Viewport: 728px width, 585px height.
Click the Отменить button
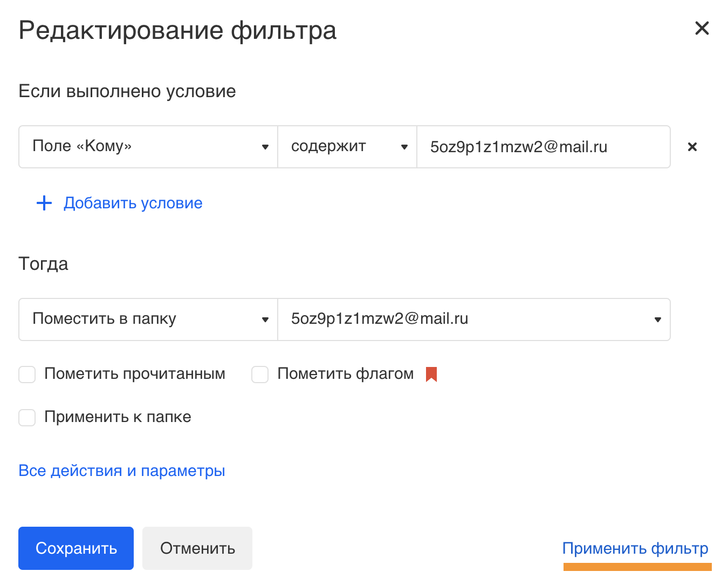pos(197,548)
